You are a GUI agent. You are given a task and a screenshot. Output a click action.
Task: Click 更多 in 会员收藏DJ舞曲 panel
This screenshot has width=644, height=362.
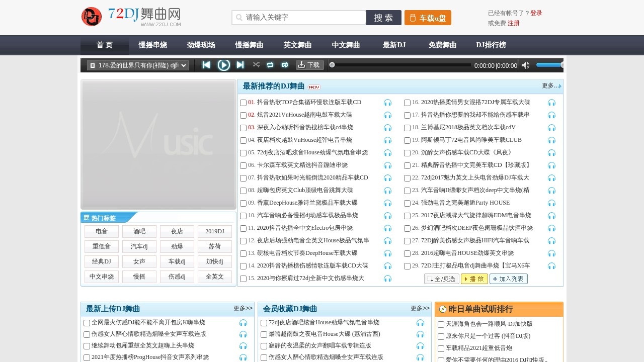(x=419, y=309)
